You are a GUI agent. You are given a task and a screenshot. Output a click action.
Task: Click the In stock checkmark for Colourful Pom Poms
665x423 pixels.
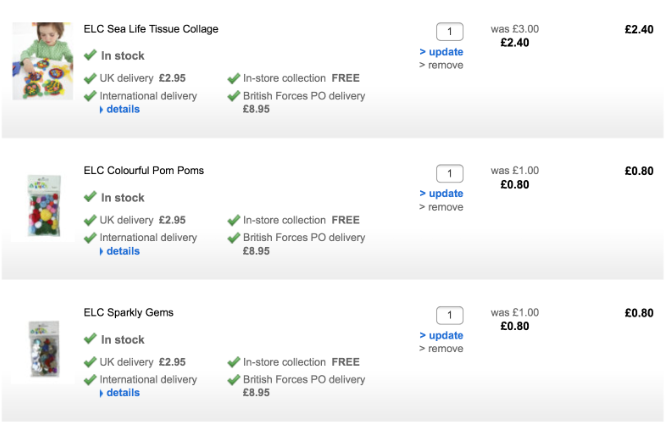point(91,197)
